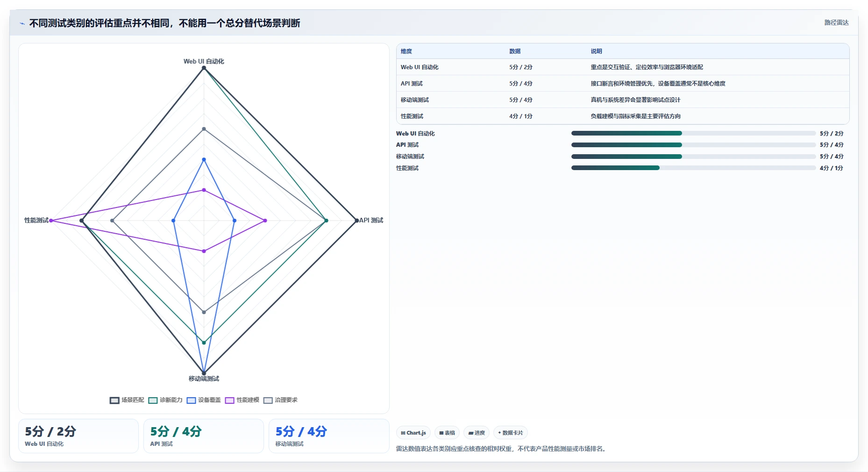
Task: Click the API 测试 radar axis label
Action: click(x=371, y=220)
